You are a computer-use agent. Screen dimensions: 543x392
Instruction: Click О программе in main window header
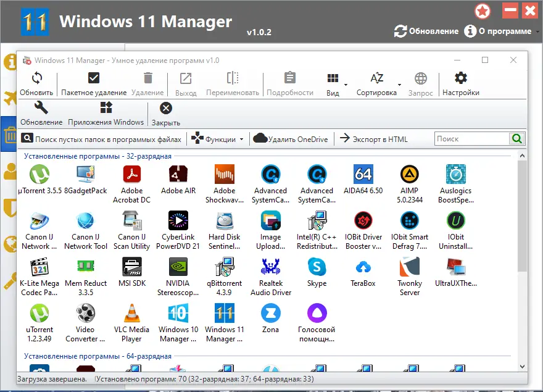click(x=498, y=31)
